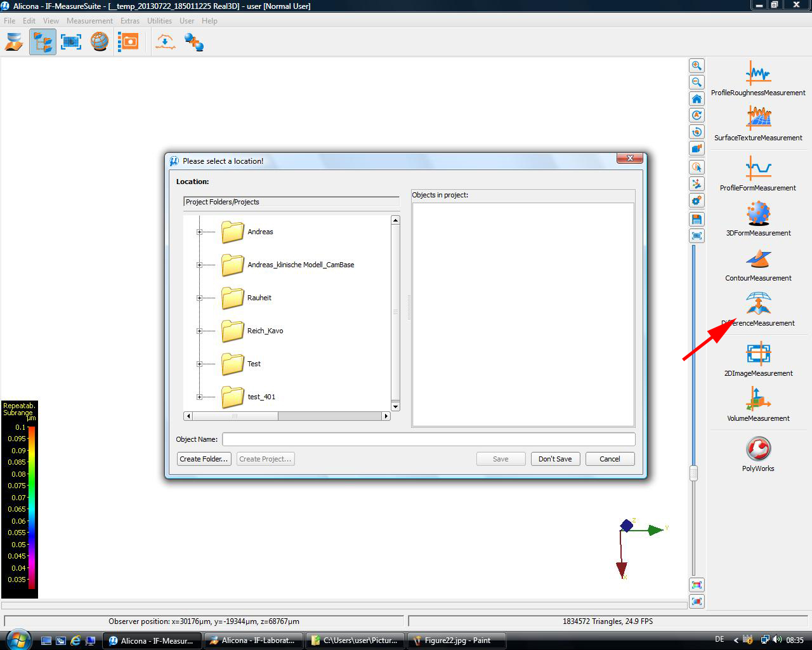812x650 pixels.
Task: Click the coordinate axes icon
Action: (x=697, y=184)
